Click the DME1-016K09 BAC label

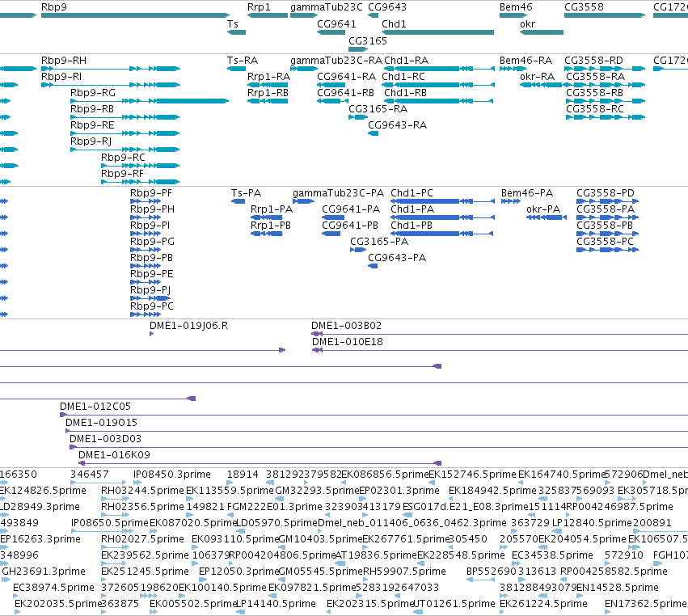(x=114, y=454)
